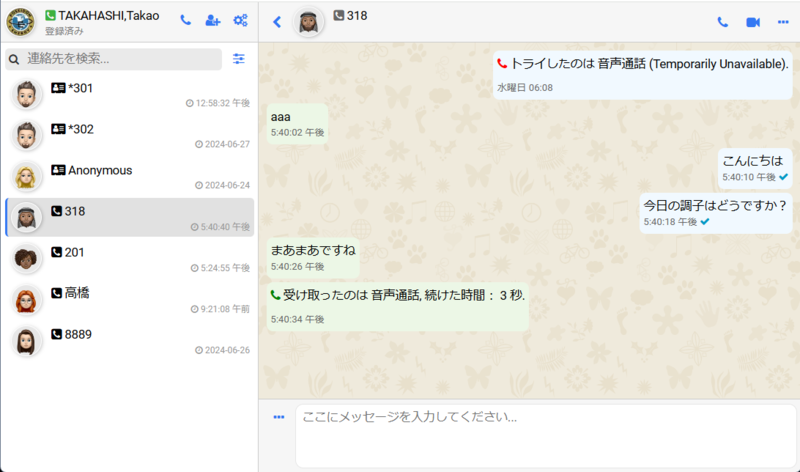Start an audio call to 318

pos(723,22)
